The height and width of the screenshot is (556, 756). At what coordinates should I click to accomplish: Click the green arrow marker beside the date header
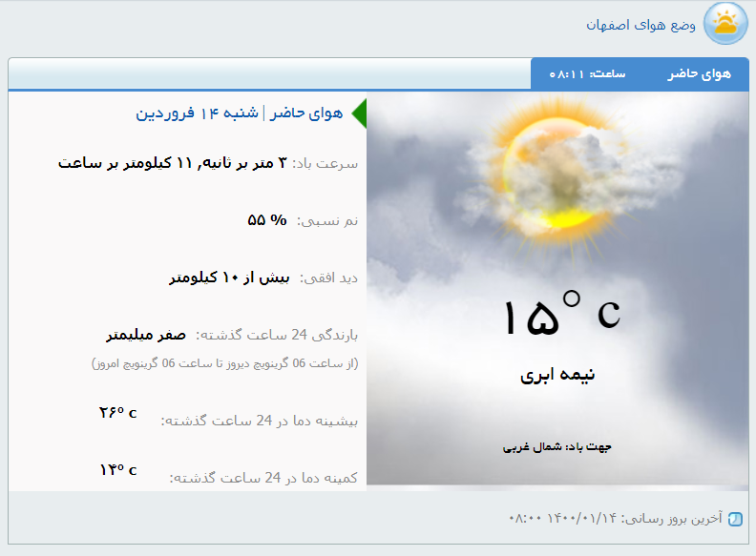coord(359,113)
